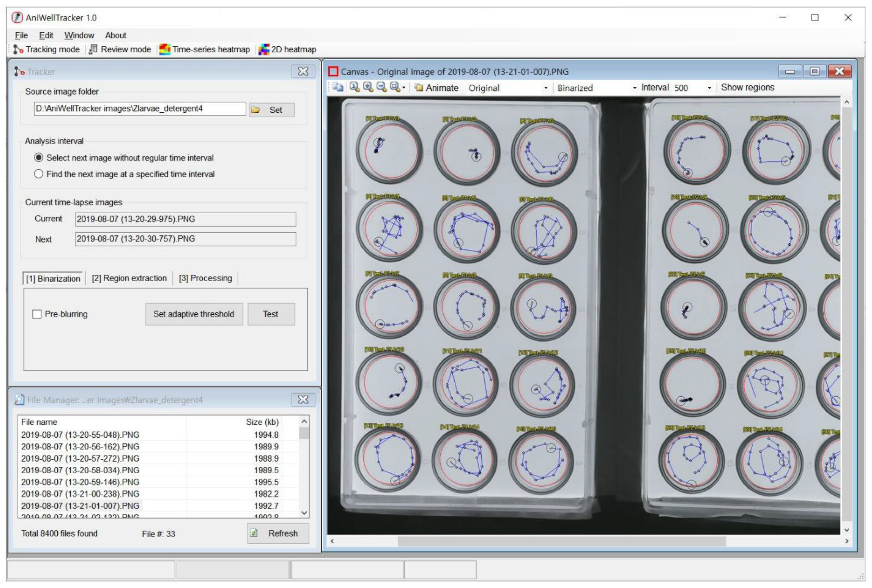
Task: Click the Refresh button in File Manager
Action: pos(278,533)
